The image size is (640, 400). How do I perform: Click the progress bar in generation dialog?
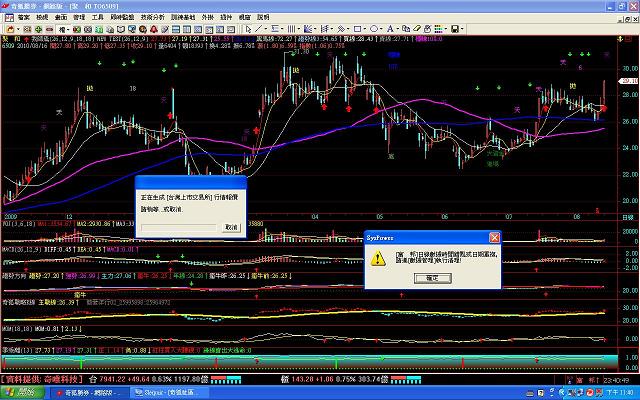pyautogui.click(x=179, y=227)
